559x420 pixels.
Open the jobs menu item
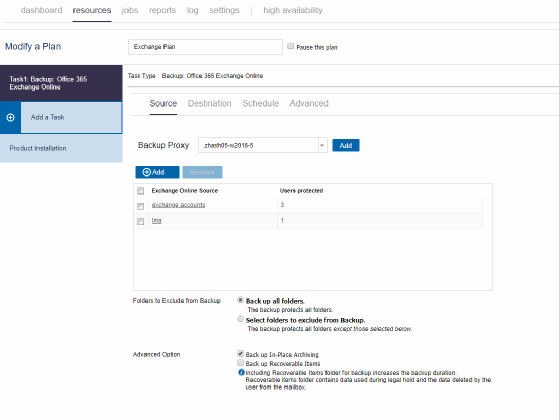(x=130, y=10)
